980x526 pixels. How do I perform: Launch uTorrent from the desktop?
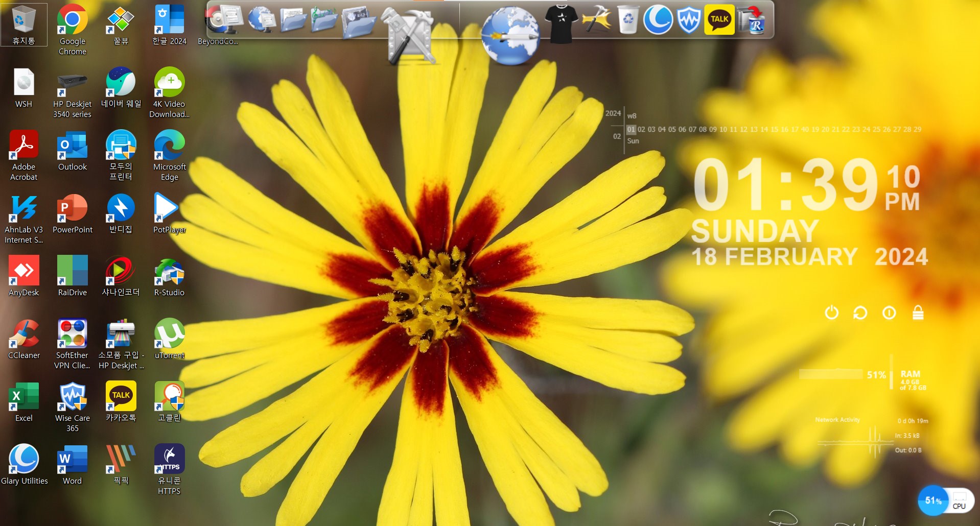169,339
